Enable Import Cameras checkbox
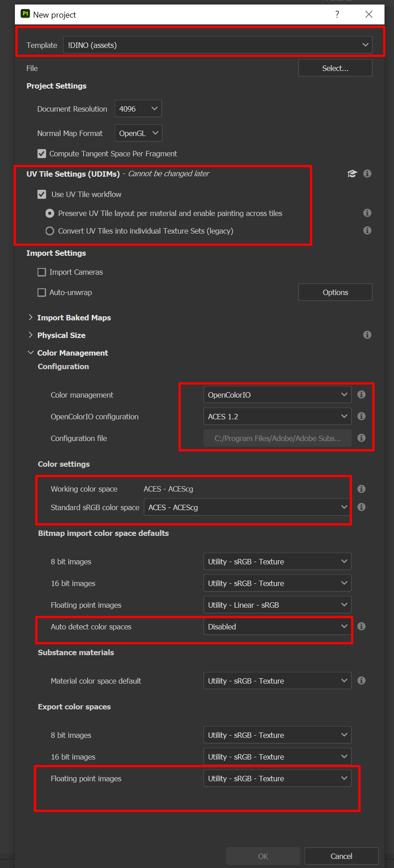Image resolution: width=394 pixels, height=868 pixels. pos(42,272)
